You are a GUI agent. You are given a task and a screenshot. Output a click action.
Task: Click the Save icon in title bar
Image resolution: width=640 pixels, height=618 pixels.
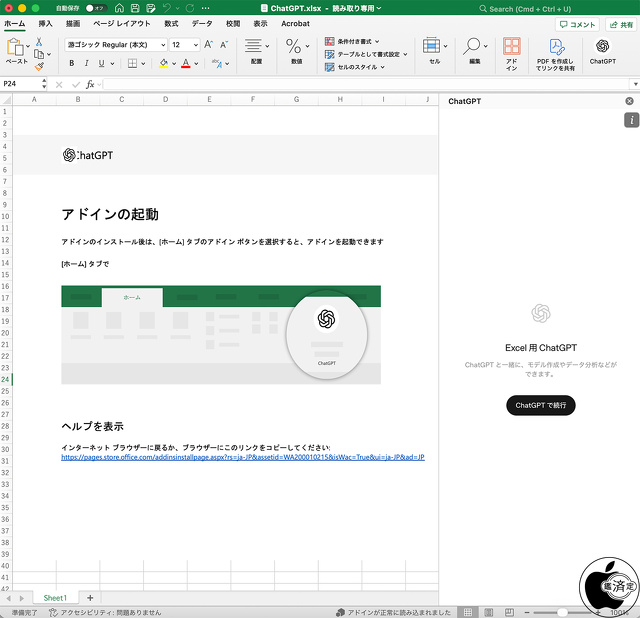click(x=135, y=8)
